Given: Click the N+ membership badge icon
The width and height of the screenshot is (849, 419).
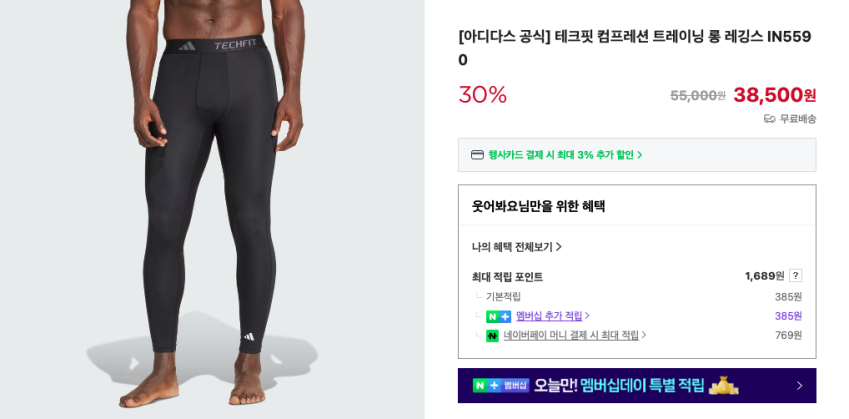Looking at the screenshot, I should [x=498, y=316].
